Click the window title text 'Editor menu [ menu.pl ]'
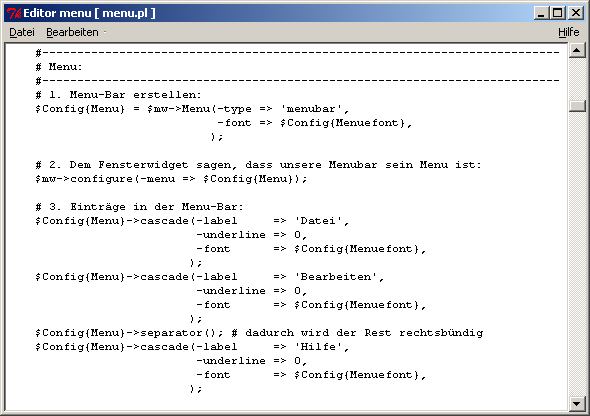The width and height of the screenshot is (590, 416). coord(89,14)
